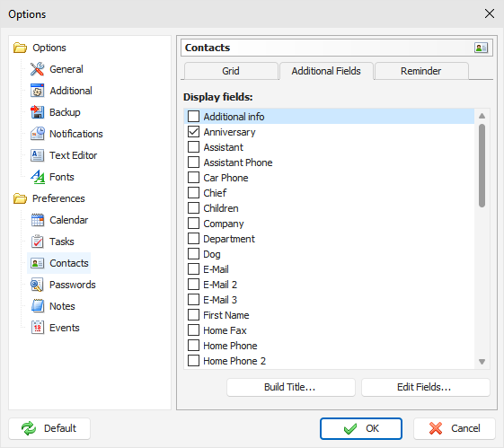The image size is (504, 448).
Task: Select the Tasks clipboard icon
Action: pos(38,242)
